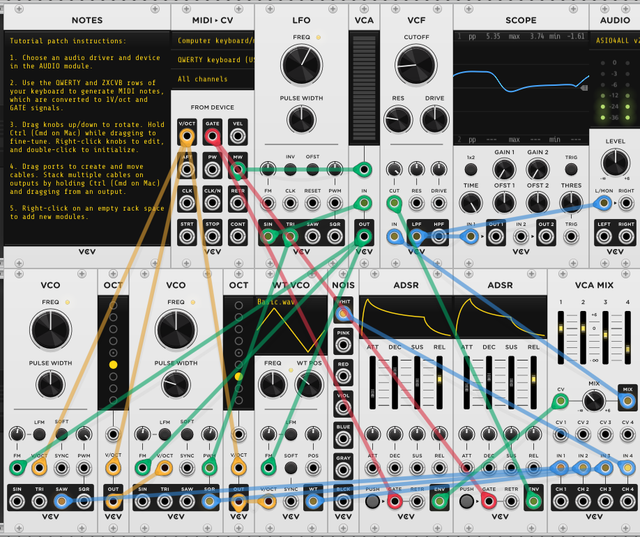Click the VEL output port on MIDI-CV
The width and height of the screenshot is (640, 537).
(238, 136)
